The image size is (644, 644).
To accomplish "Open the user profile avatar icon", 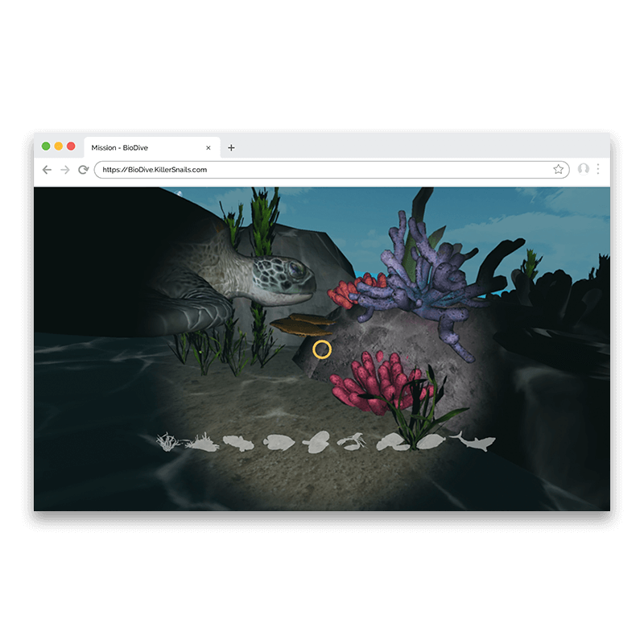I will click(x=584, y=170).
